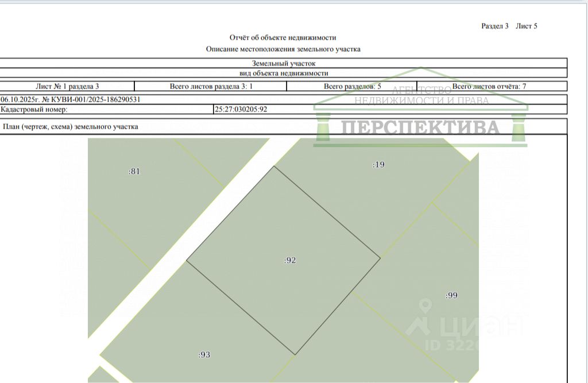588x383 pixels.
Task: Select plot label :92 on the plan
Action: (290, 260)
